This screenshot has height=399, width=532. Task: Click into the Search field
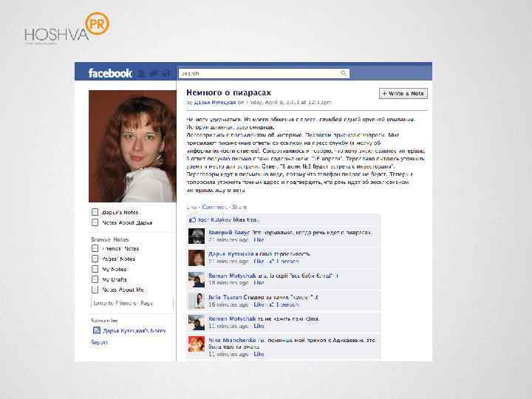point(264,73)
